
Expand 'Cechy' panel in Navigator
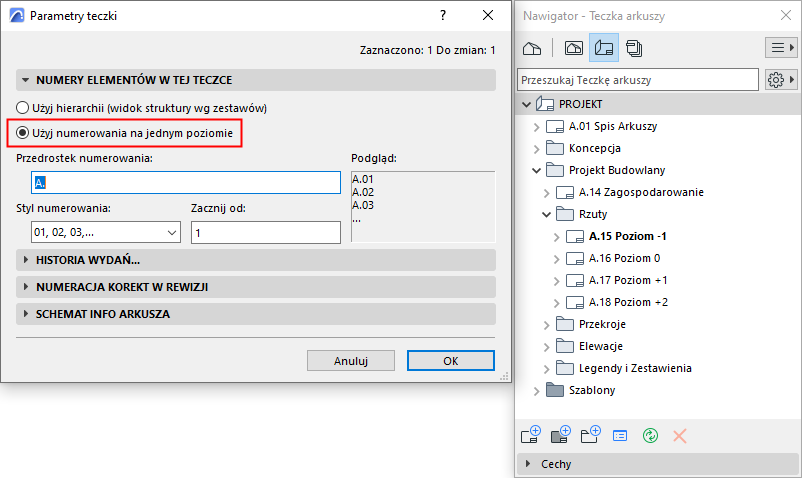pos(528,464)
